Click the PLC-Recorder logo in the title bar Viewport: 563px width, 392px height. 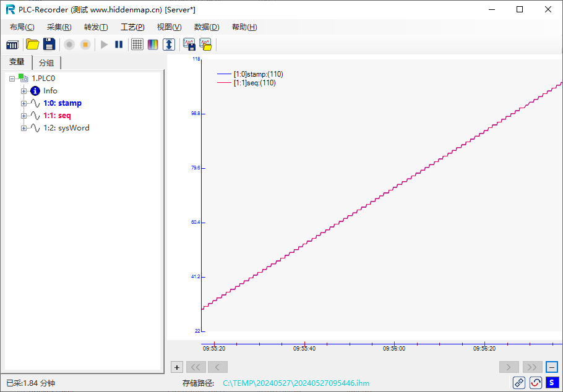click(11, 10)
